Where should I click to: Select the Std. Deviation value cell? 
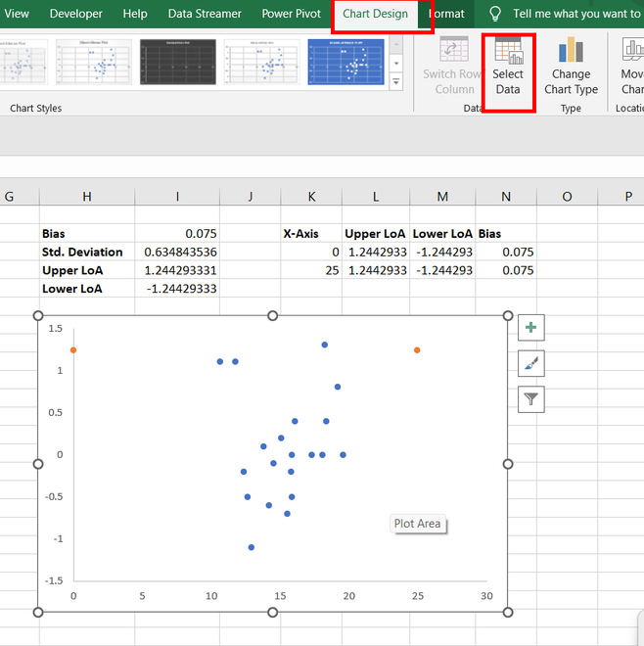[x=177, y=252]
